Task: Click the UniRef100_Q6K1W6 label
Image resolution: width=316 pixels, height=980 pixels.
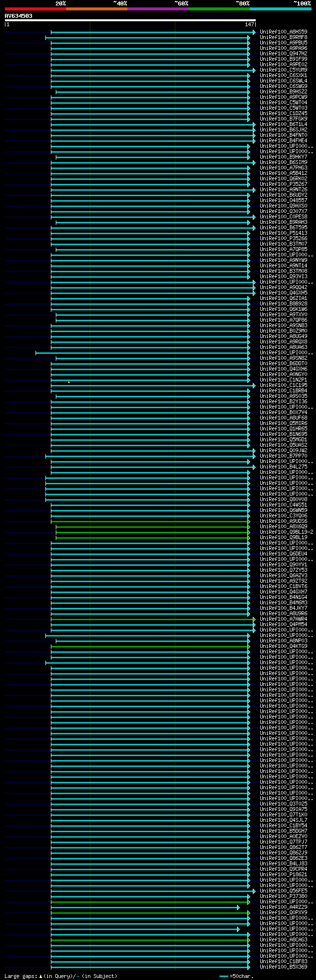Action: coord(283,309)
